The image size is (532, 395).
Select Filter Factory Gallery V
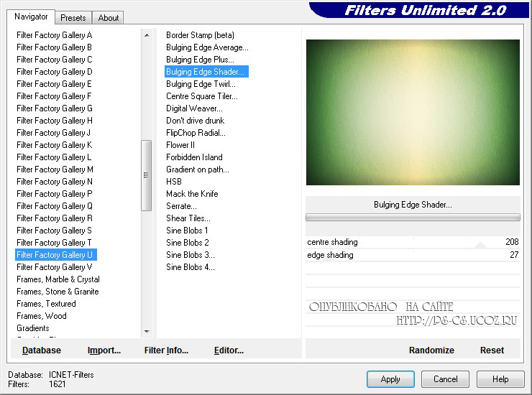tap(55, 267)
